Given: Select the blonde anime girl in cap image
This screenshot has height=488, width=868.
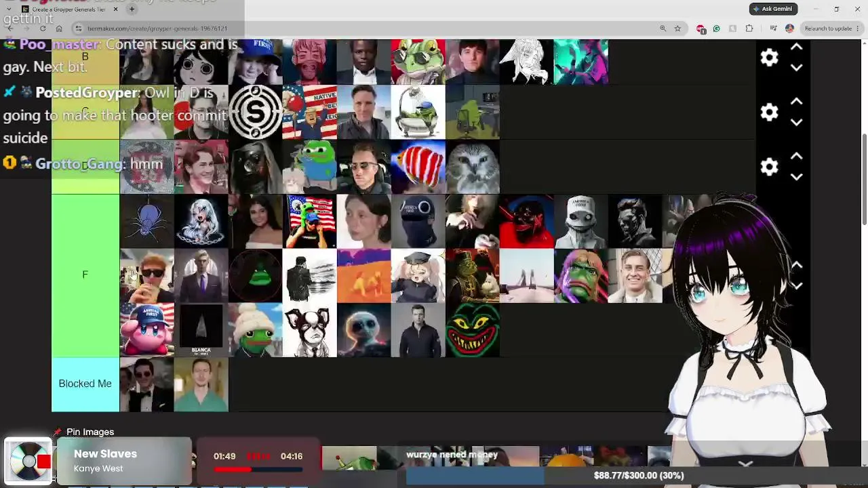Looking at the screenshot, I should [x=418, y=276].
